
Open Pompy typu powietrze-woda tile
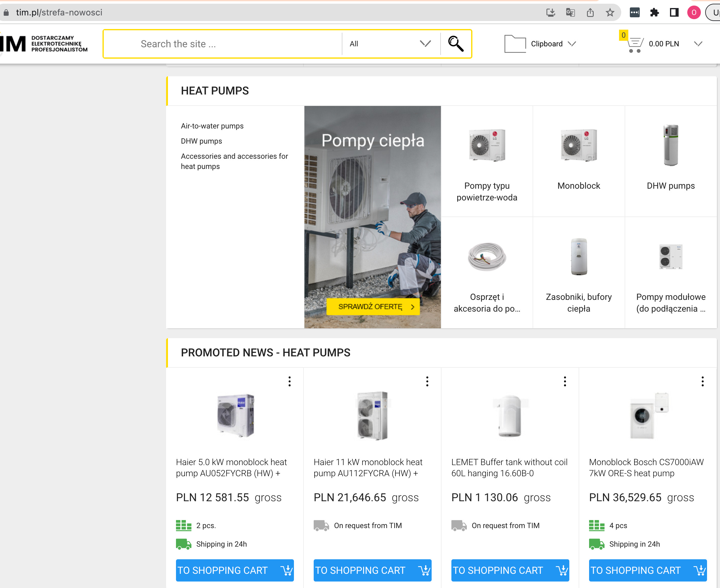click(487, 161)
